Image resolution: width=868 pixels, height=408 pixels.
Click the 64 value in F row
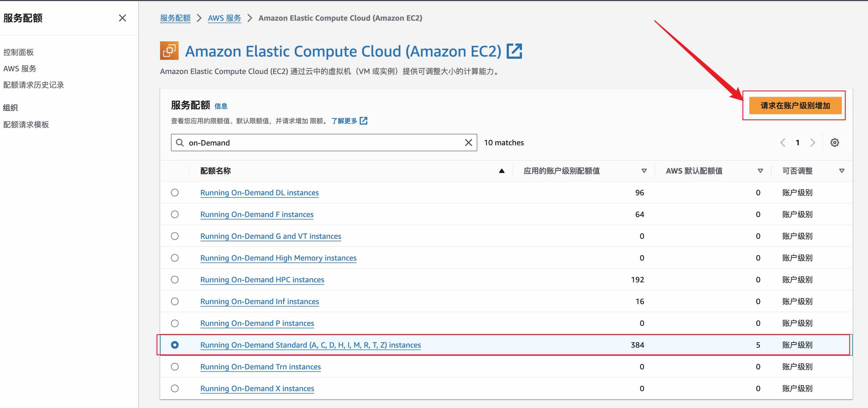pos(640,214)
